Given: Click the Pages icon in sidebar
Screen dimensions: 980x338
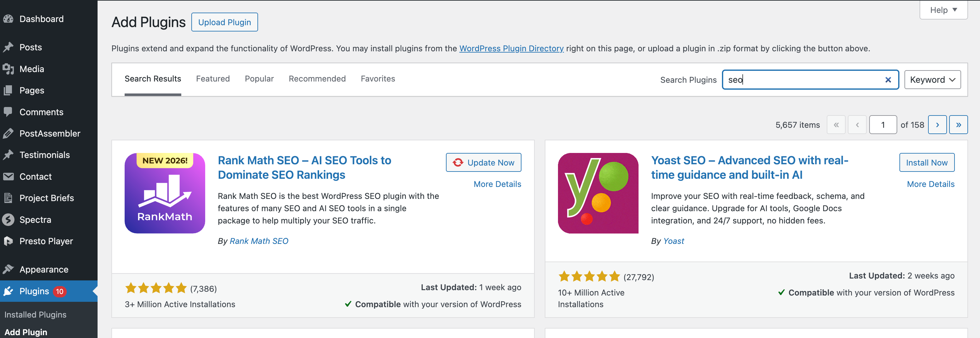Looking at the screenshot, I should click(8, 90).
